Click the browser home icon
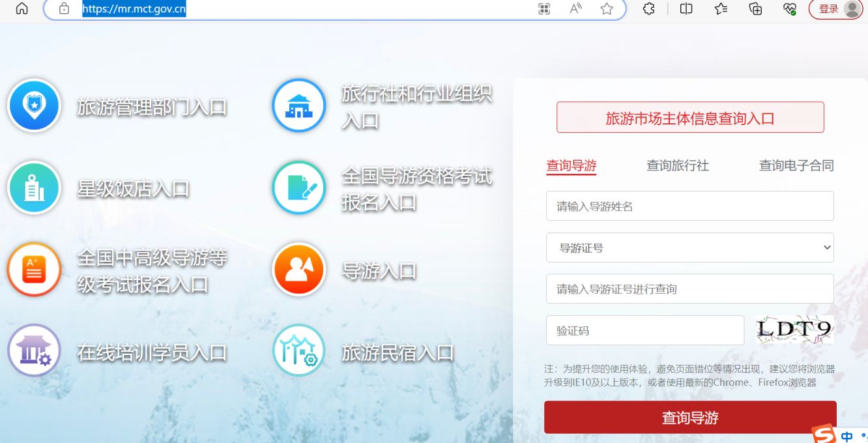Image resolution: width=868 pixels, height=443 pixels. pyautogui.click(x=22, y=9)
